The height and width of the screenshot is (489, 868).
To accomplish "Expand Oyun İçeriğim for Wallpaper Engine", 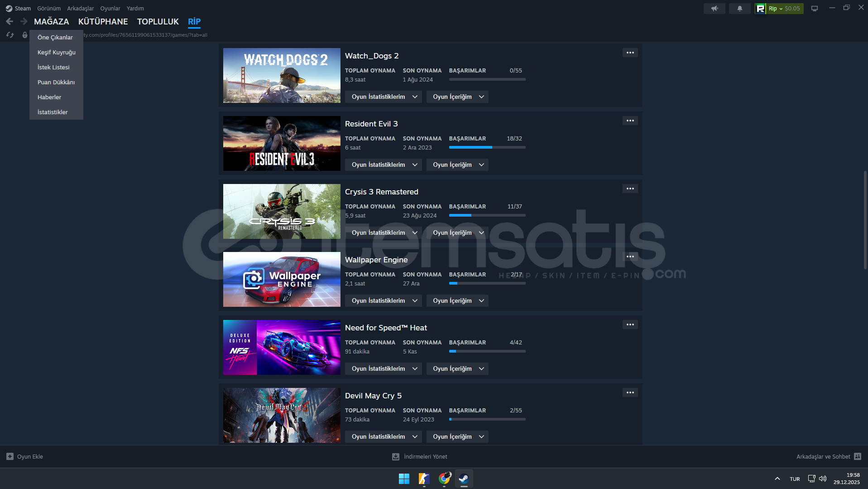I will pyautogui.click(x=457, y=300).
